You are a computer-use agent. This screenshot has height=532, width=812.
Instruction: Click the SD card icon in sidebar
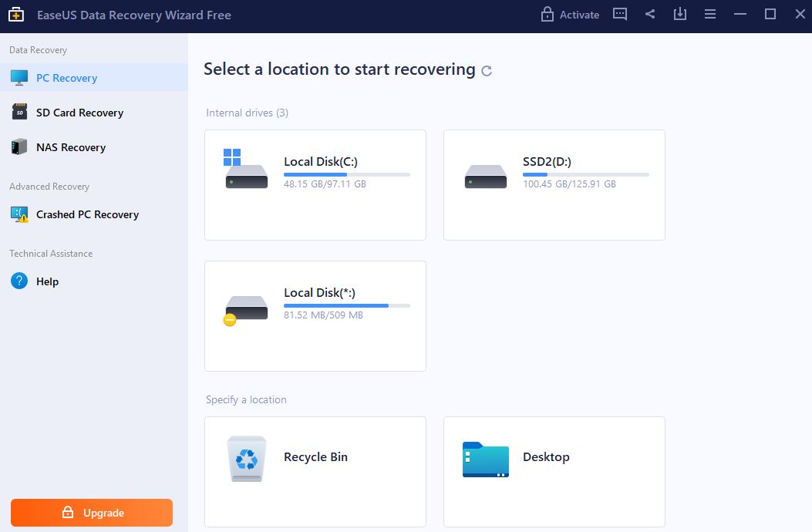click(19, 112)
